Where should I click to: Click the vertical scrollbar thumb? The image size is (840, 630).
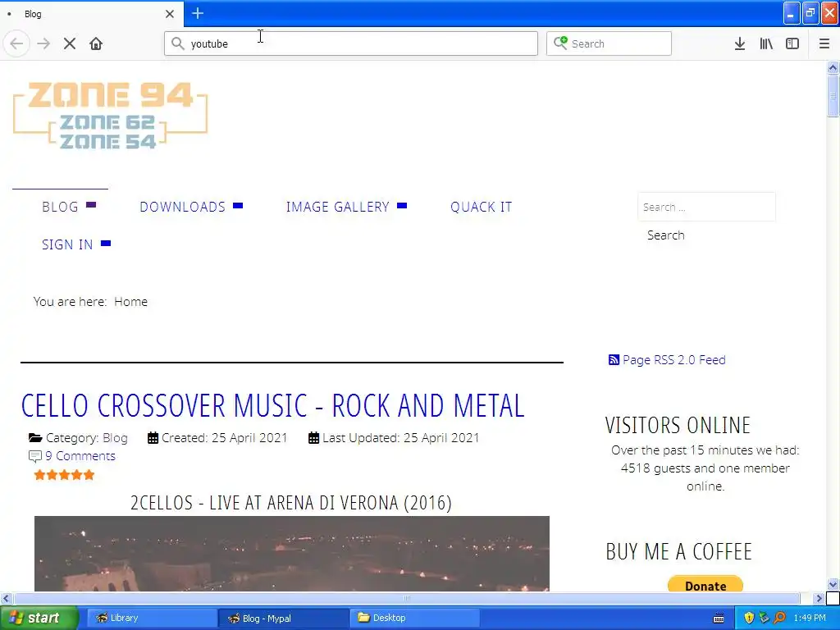[833, 96]
